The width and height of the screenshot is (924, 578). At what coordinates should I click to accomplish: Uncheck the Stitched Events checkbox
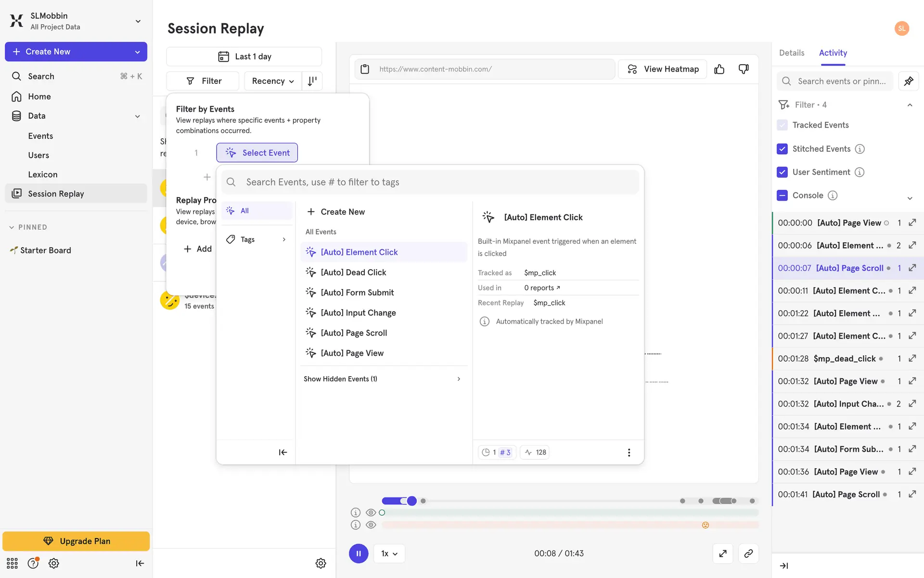pos(782,149)
